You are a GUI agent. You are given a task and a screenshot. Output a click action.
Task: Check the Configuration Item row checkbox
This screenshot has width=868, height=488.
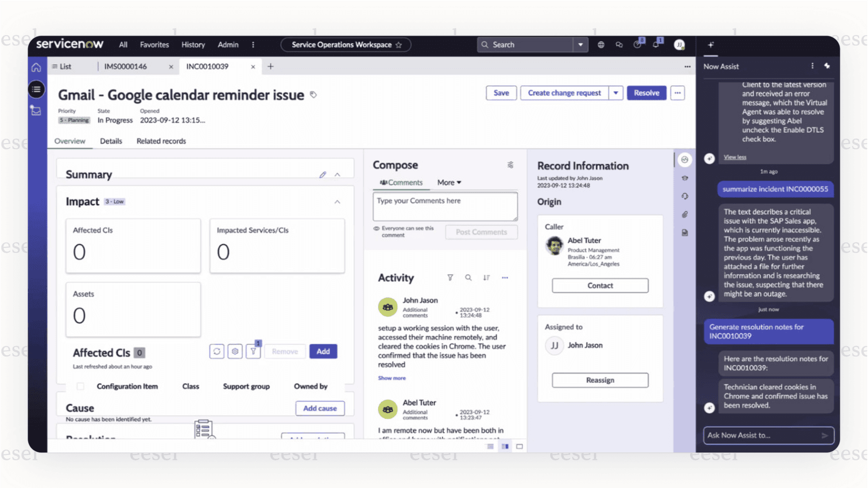click(x=81, y=386)
